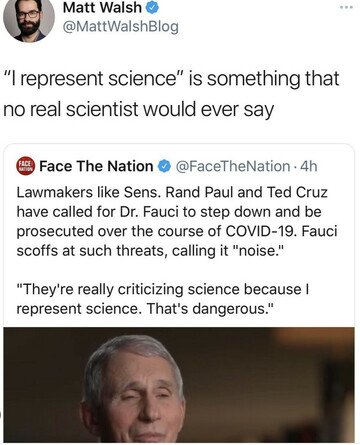This screenshot has height=445, width=360.
Task: Click the "represent science. That's dangerous." line
Action: click(145, 309)
